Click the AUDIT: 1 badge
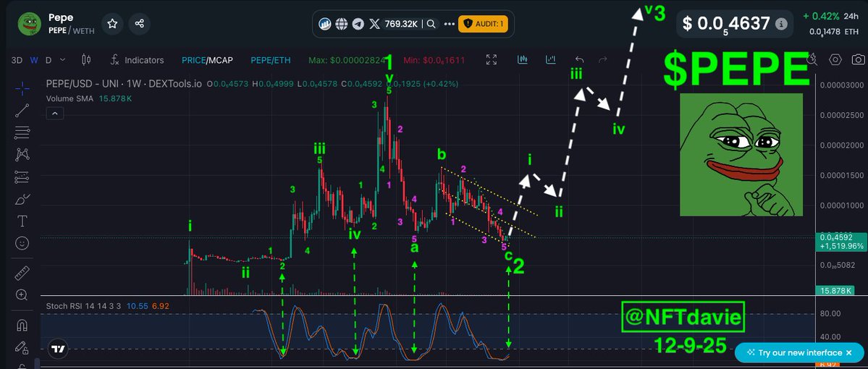Image resolution: width=868 pixels, height=369 pixels. (484, 24)
